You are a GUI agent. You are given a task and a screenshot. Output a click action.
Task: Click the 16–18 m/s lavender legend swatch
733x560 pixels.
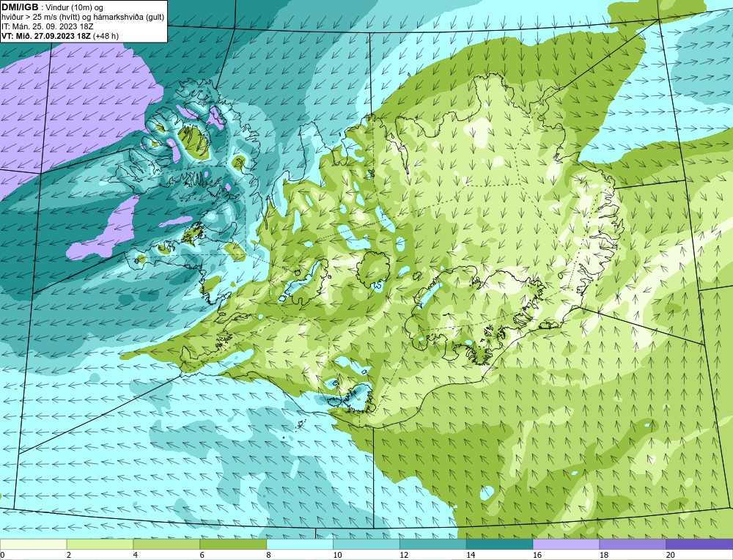point(566,544)
